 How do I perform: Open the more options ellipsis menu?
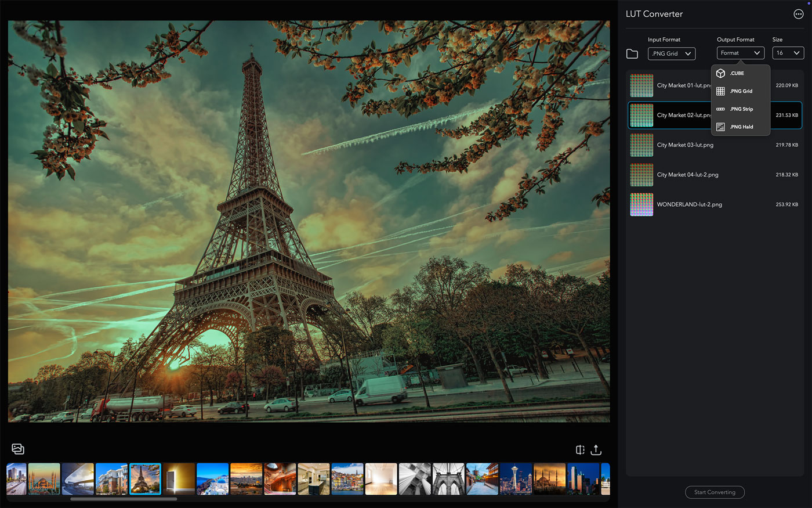point(798,15)
